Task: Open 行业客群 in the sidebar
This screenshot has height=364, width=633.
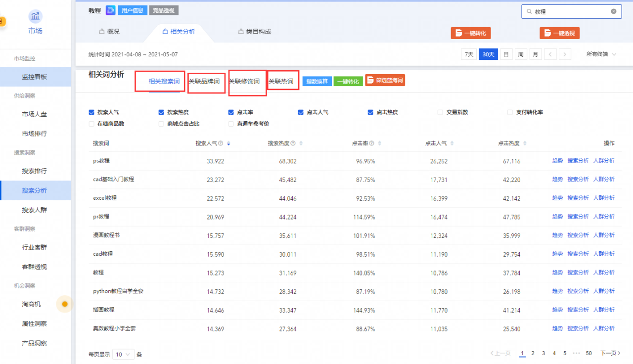Action: tap(34, 247)
